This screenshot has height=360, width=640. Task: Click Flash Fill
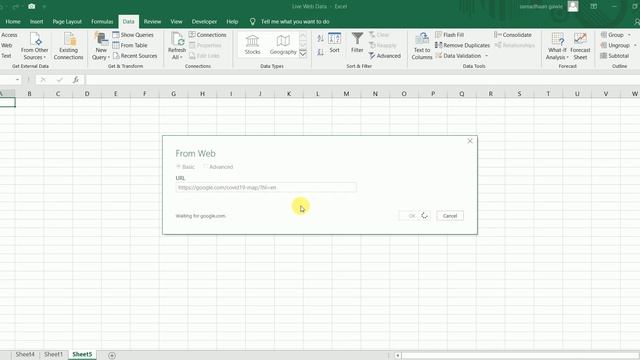point(449,35)
